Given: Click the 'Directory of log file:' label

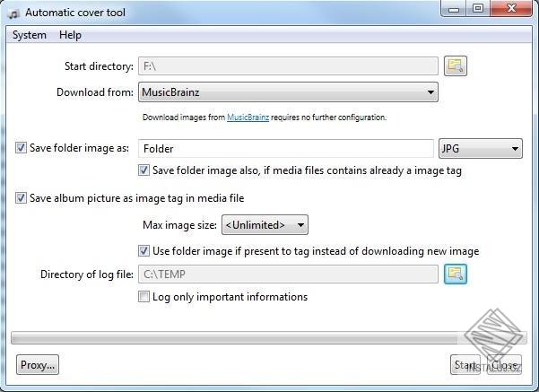Looking at the screenshot, I should 87,274.
